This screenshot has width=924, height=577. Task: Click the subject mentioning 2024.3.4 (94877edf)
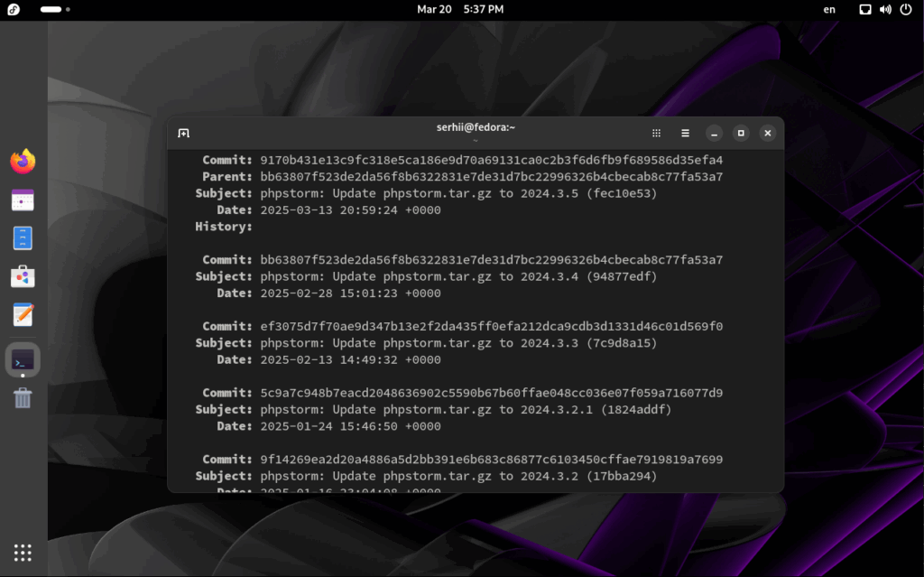458,276
